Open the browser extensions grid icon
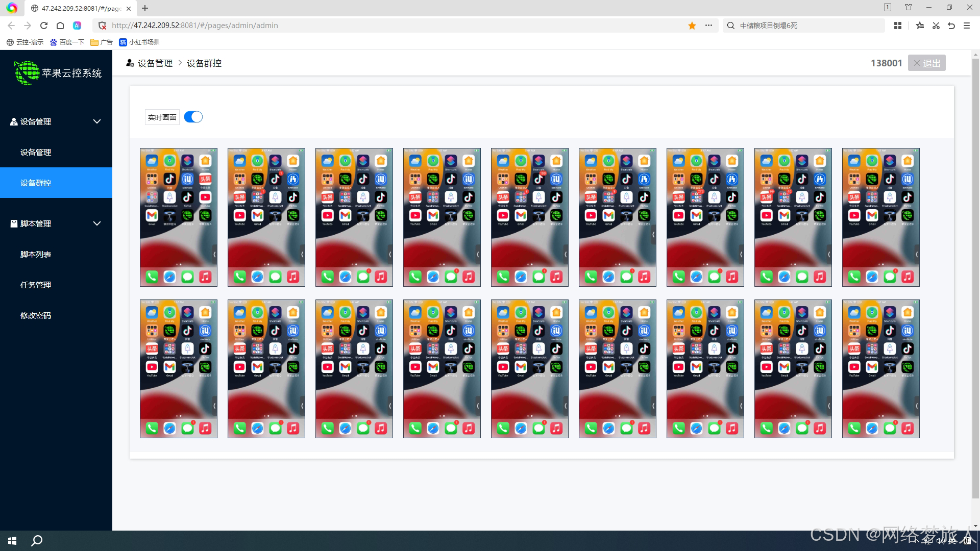Viewport: 980px width, 551px height. tap(898, 26)
